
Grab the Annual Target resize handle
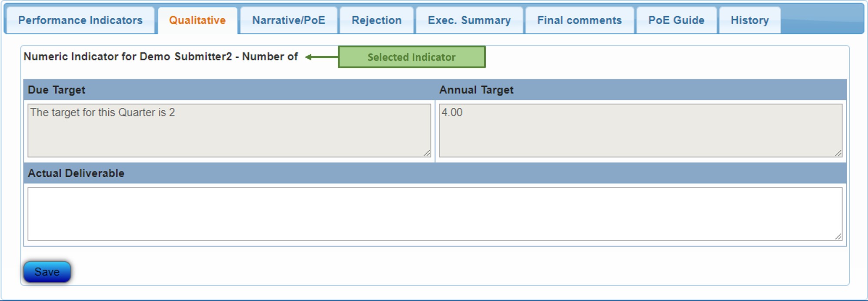click(x=838, y=153)
